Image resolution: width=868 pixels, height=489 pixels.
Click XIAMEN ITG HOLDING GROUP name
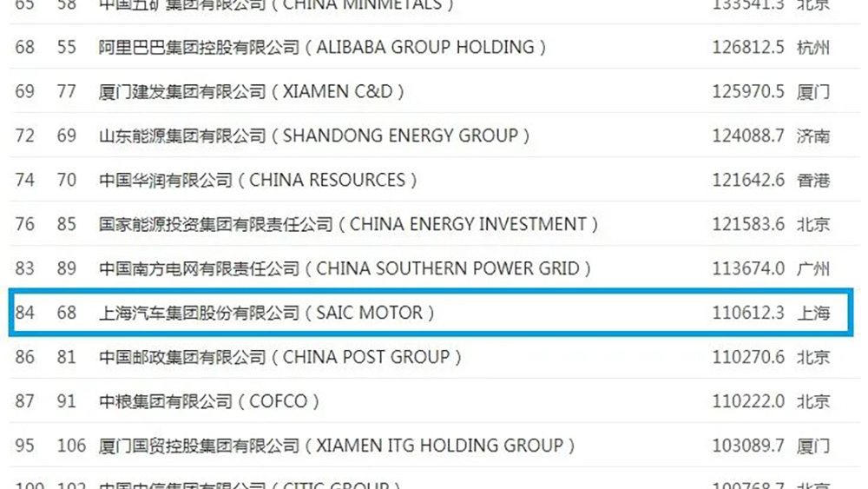[338, 446]
